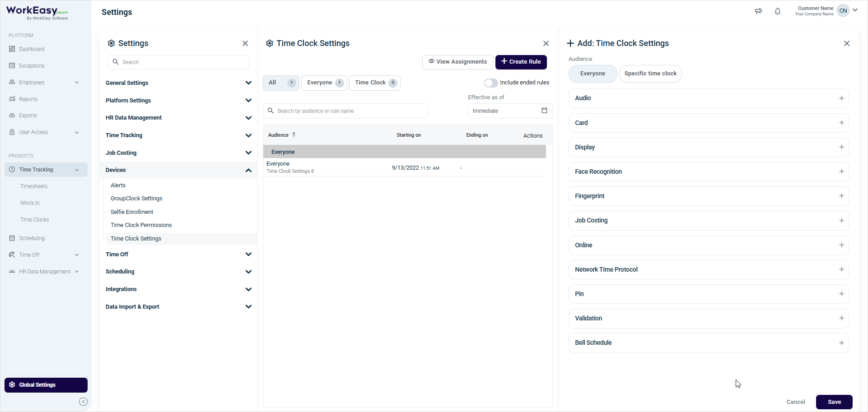Open Alerts device settings
Viewport: 868px width, 412px height.
(118, 185)
